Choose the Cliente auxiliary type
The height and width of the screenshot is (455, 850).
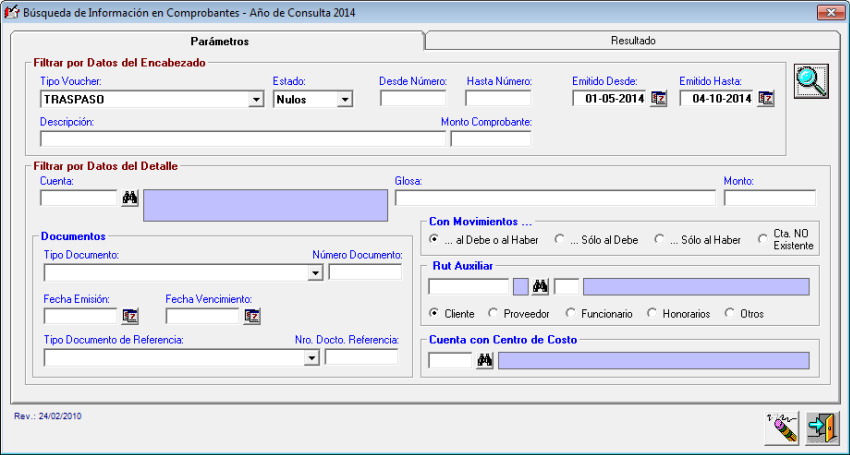coord(452,313)
